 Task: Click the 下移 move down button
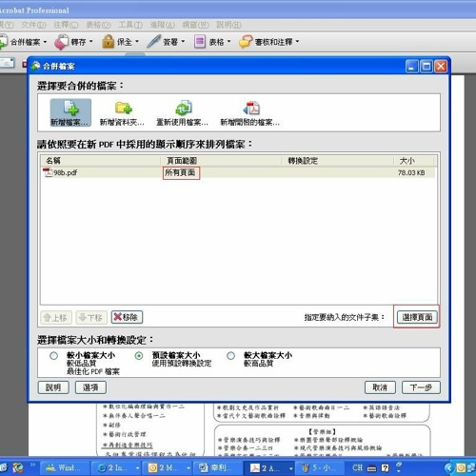pos(91,317)
